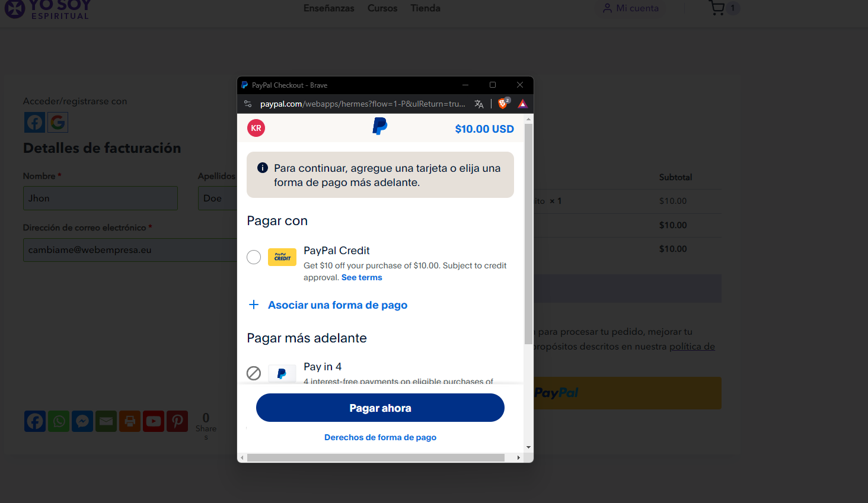Screen dimensions: 868x503
Task: Expand Asociar una forma de pago
Action: point(328,305)
